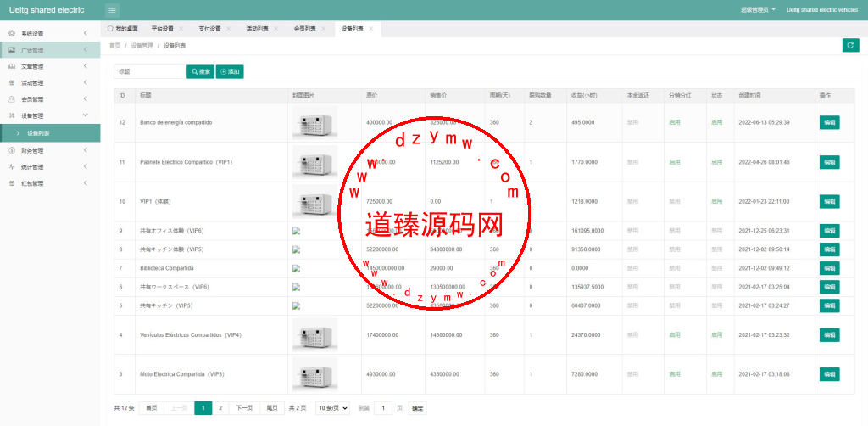Click 首页 in the breadcrumb
868x426 pixels.
tap(114, 46)
